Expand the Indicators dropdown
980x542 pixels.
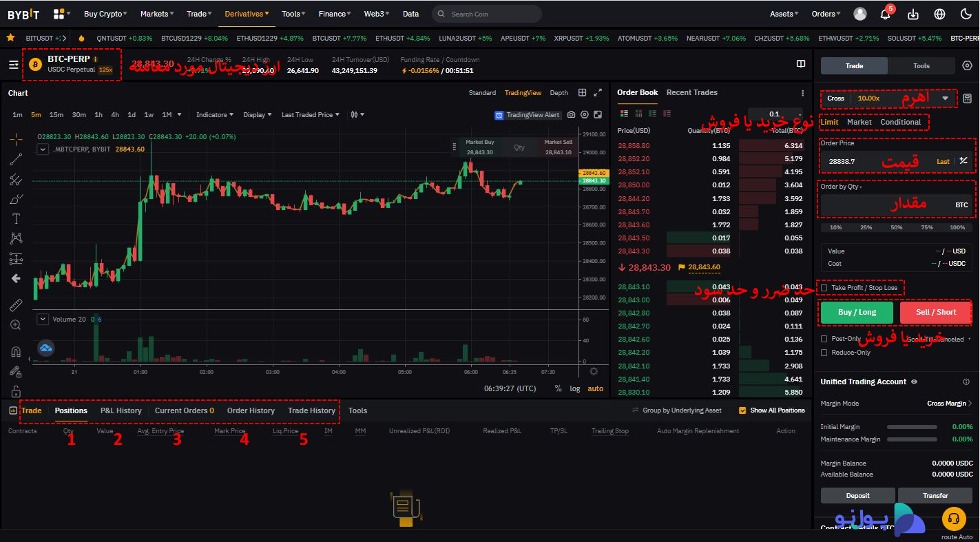214,115
